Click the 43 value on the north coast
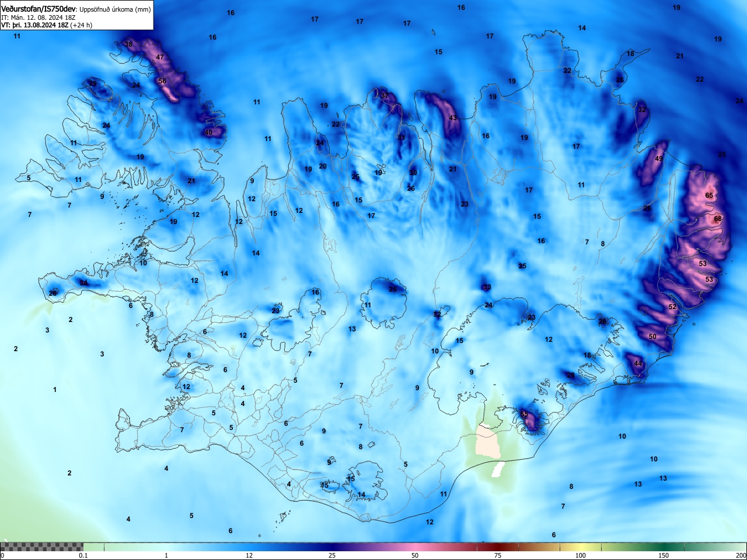Screen dimensions: 747x560 453,118
